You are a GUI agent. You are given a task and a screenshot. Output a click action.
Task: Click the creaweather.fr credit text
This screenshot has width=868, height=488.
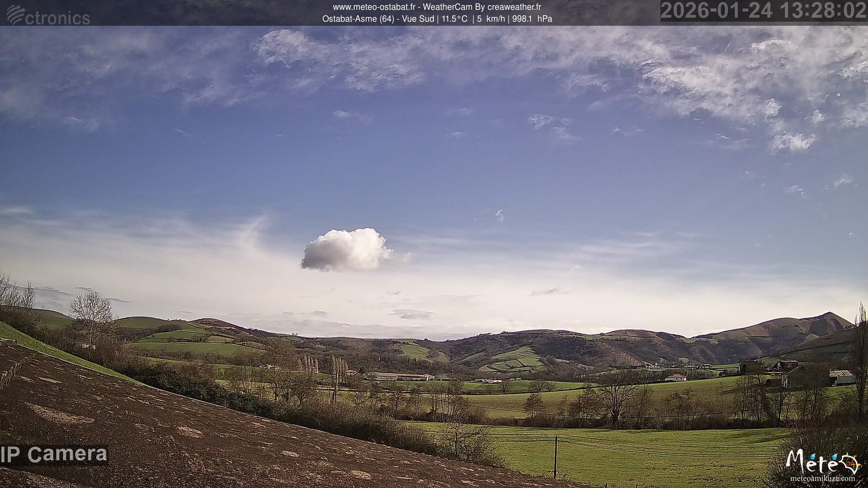(x=514, y=7)
